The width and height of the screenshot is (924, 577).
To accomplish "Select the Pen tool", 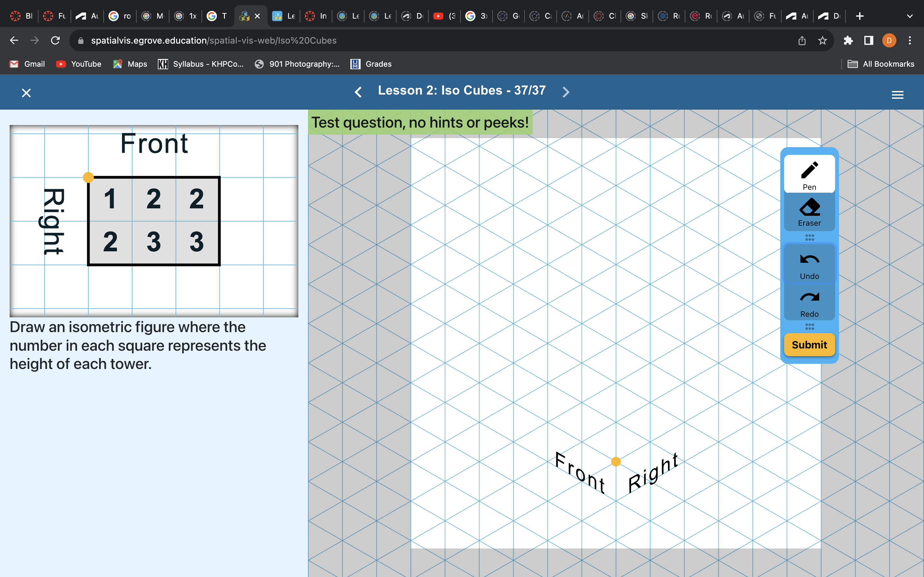I will coord(809,174).
